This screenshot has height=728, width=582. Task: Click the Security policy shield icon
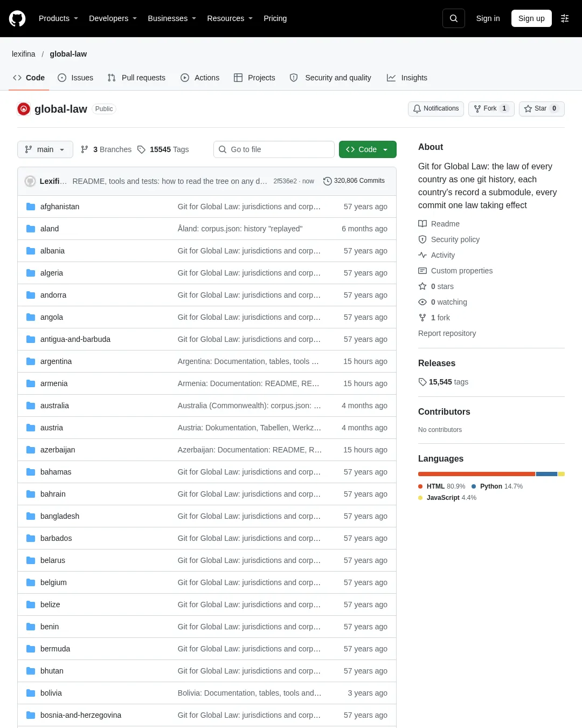click(422, 239)
